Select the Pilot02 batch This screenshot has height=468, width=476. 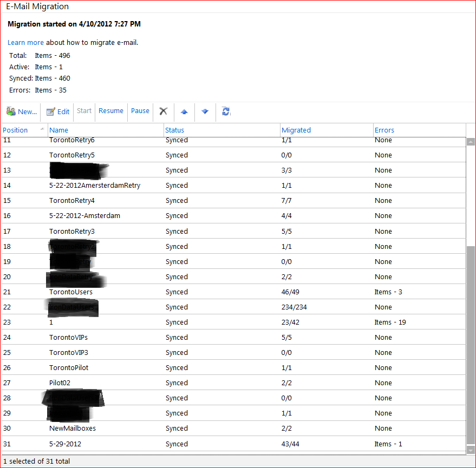point(60,383)
